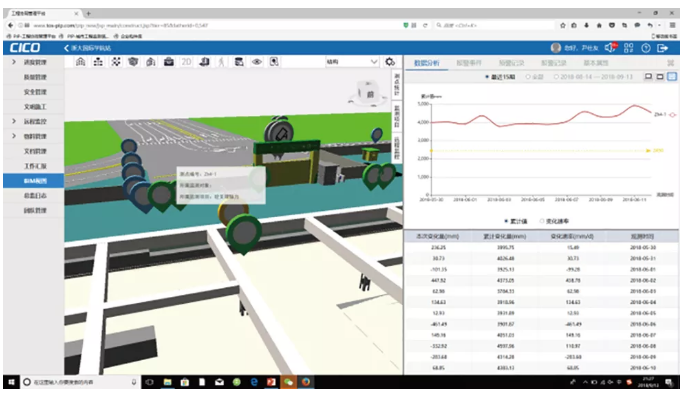
Task: Click the briefcase toolbox icon
Action: (169, 62)
